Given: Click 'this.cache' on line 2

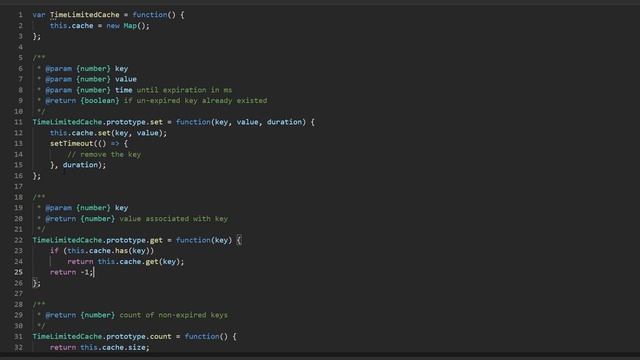Looking at the screenshot, I should pyautogui.click(x=71, y=26).
